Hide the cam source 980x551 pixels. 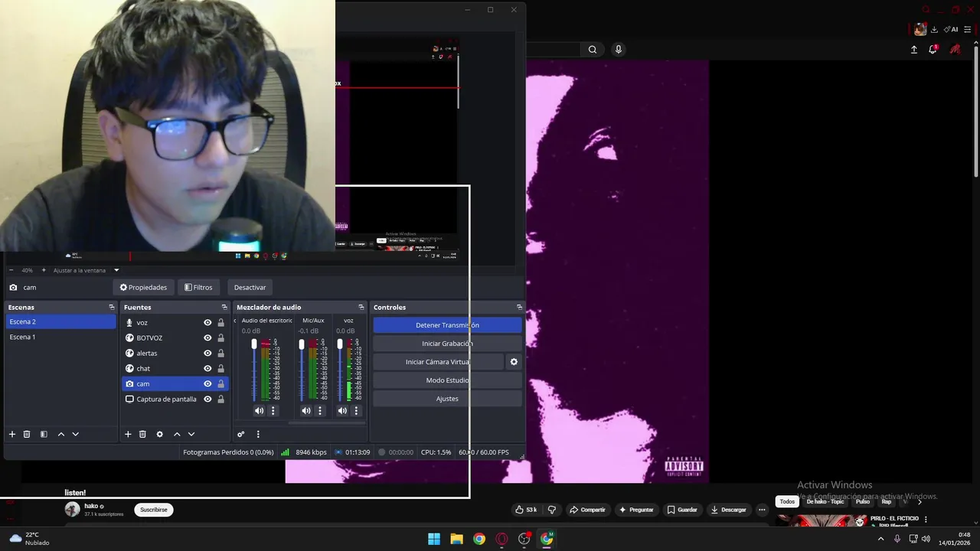click(207, 384)
